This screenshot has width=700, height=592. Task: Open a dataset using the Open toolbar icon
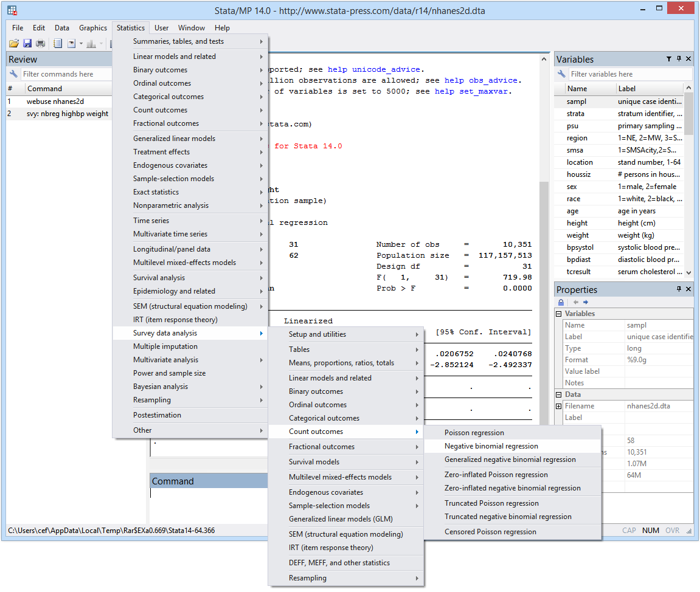tap(13, 43)
